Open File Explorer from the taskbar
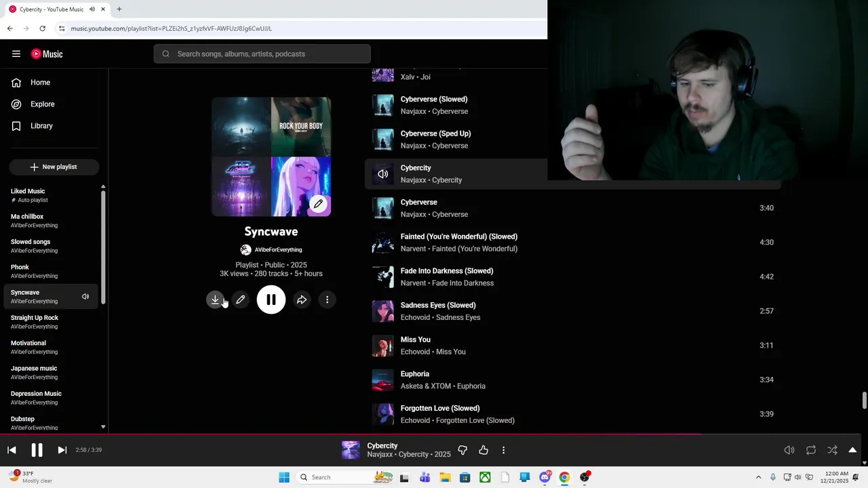868x488 pixels. pos(445,477)
